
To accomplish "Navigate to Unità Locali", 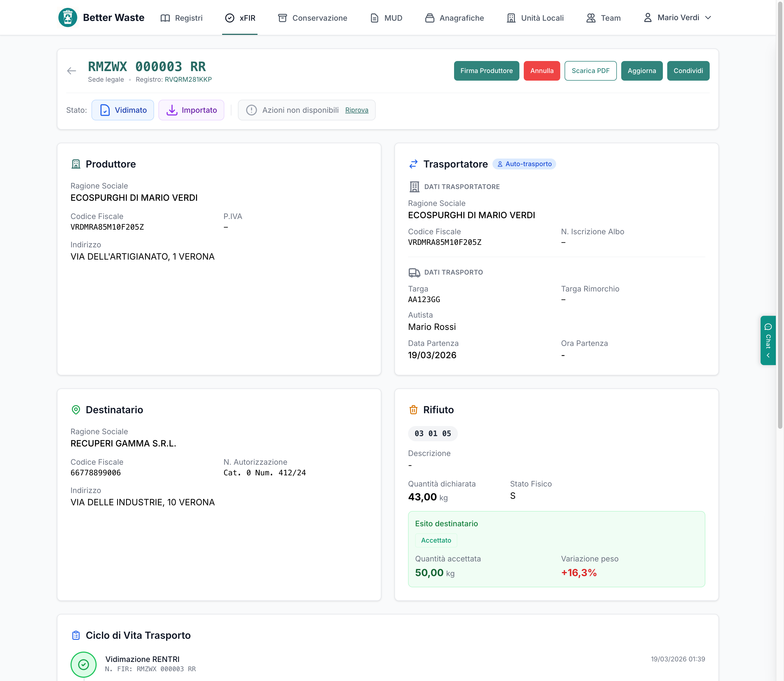I will click(x=535, y=18).
